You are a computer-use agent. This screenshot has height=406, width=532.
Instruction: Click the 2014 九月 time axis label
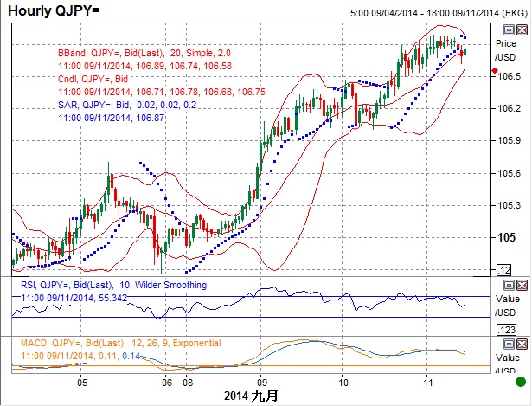coord(253,395)
